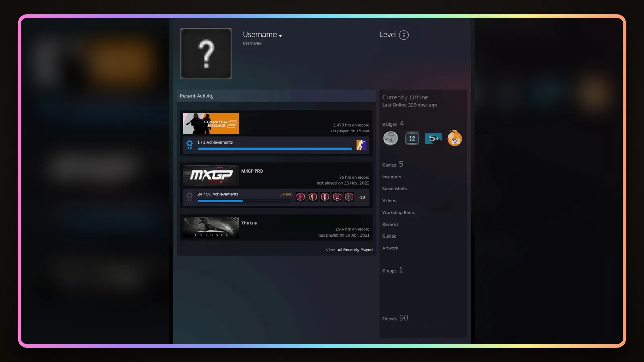Click the 1 / 1 Achievements progress bar
The width and height of the screenshot is (644, 362).
click(275, 149)
